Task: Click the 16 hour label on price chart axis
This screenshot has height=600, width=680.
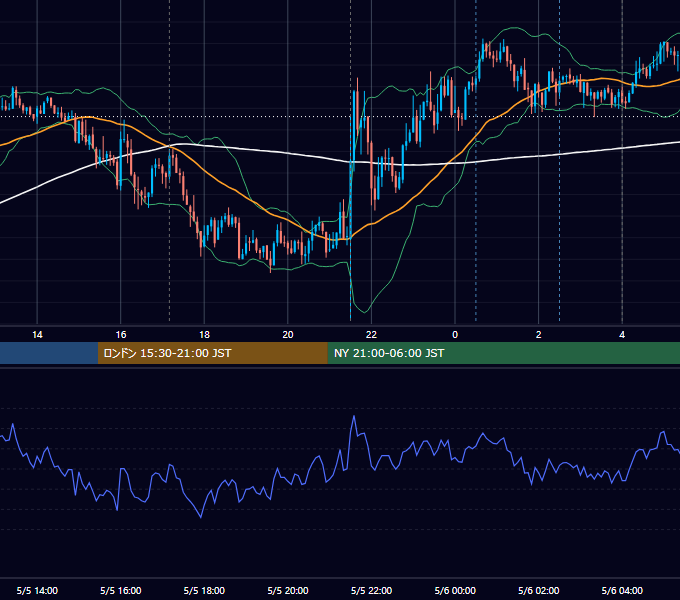Action: tap(121, 335)
